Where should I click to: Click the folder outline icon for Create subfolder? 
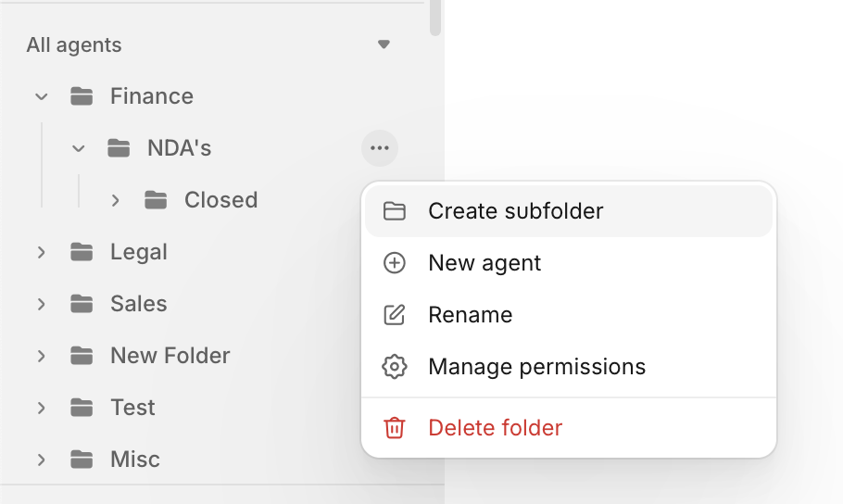coord(394,211)
